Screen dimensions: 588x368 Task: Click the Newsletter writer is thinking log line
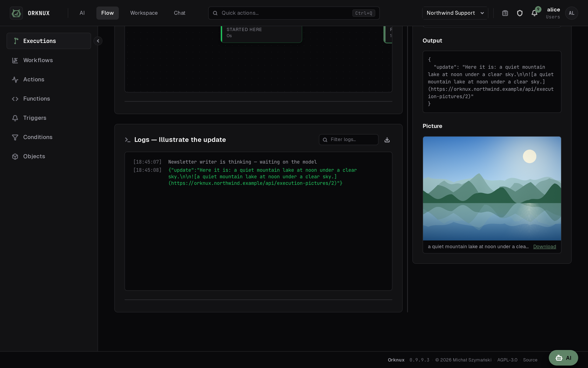(x=243, y=162)
